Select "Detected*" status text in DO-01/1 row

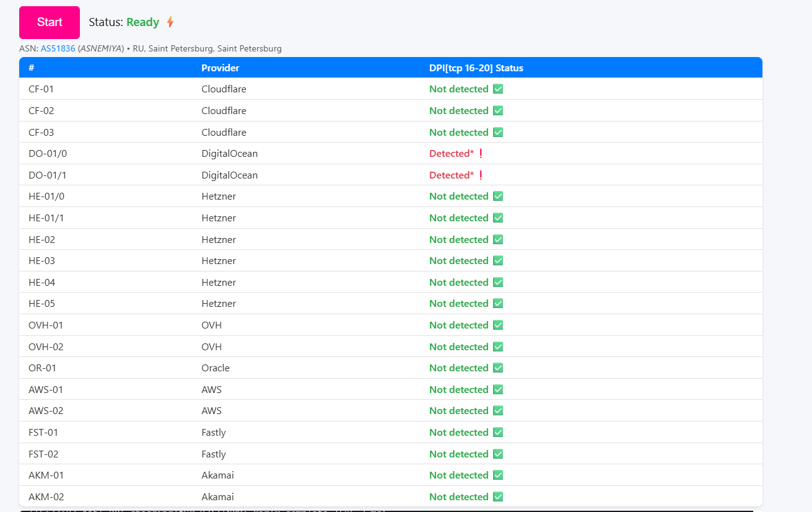pyautogui.click(x=452, y=175)
